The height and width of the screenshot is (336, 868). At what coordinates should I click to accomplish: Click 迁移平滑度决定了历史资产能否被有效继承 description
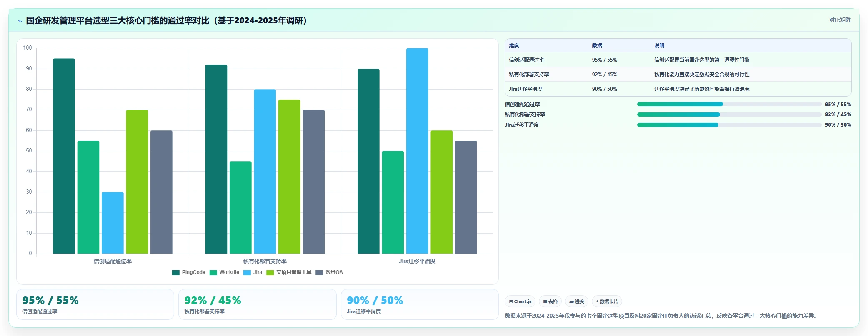pos(702,89)
